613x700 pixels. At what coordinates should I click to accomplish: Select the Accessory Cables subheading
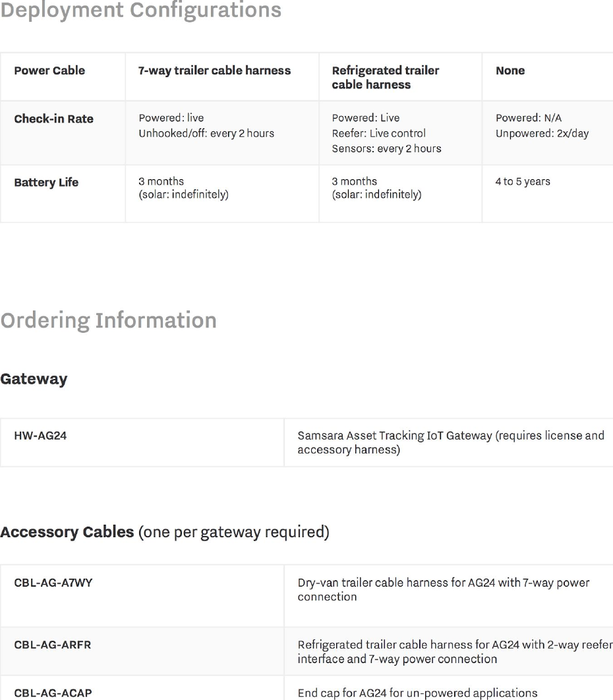[165, 532]
